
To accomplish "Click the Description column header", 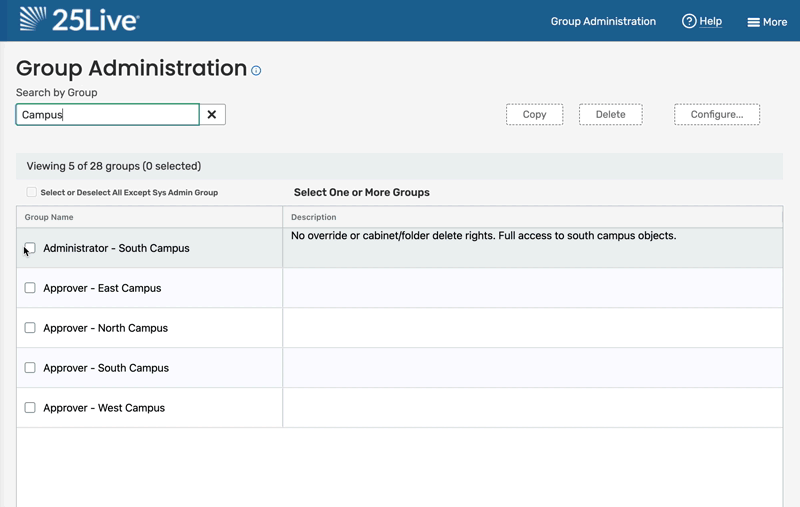I will [x=313, y=217].
